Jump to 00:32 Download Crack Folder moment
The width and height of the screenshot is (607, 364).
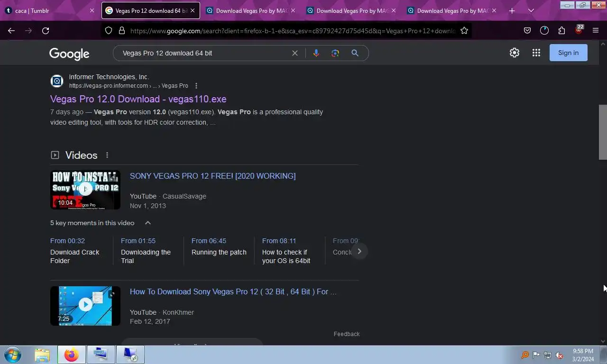click(x=78, y=251)
